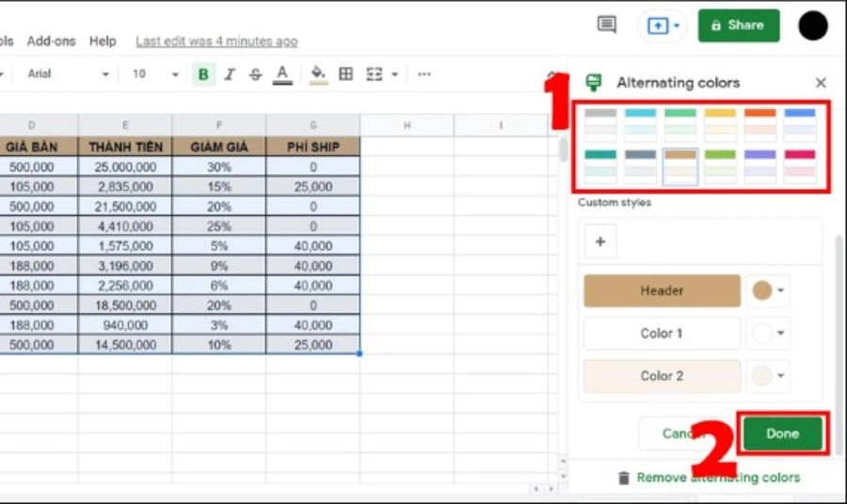Add a new custom style with plus button
The height and width of the screenshot is (504, 847).
(600, 242)
